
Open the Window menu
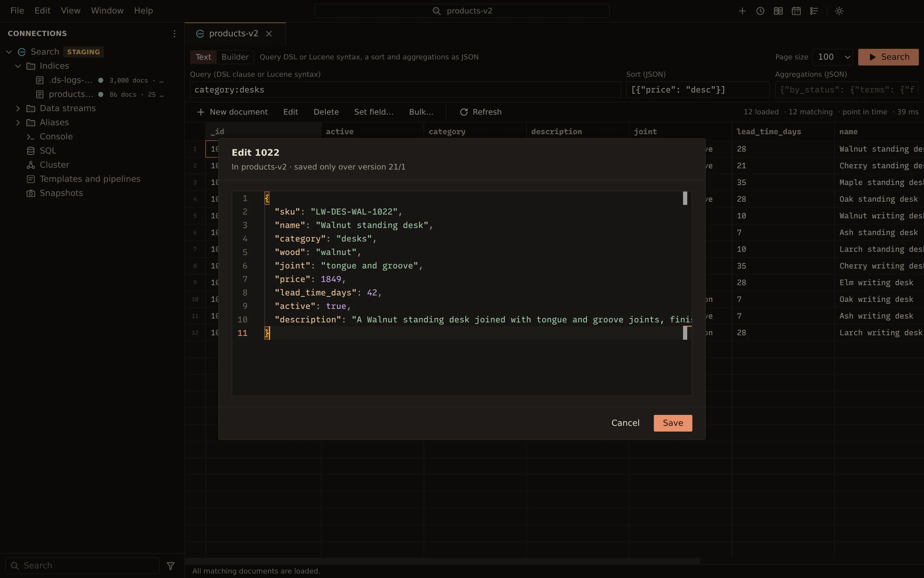pos(107,11)
